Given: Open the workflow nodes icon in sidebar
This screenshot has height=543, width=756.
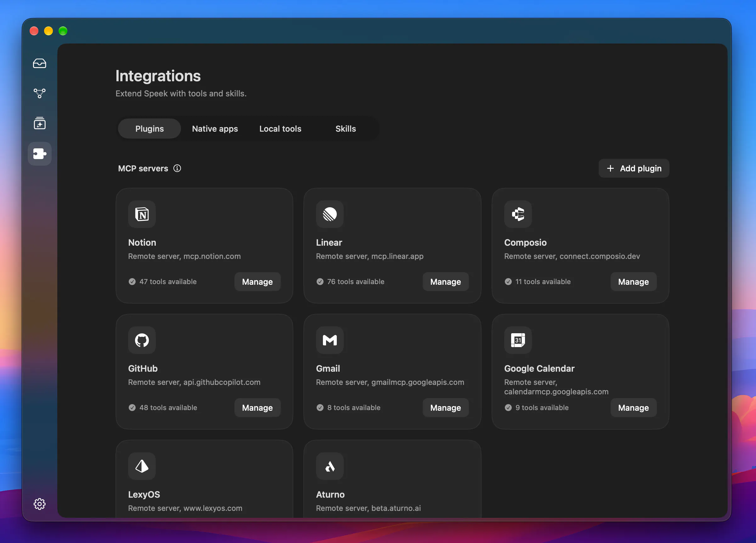Looking at the screenshot, I should click(x=39, y=93).
